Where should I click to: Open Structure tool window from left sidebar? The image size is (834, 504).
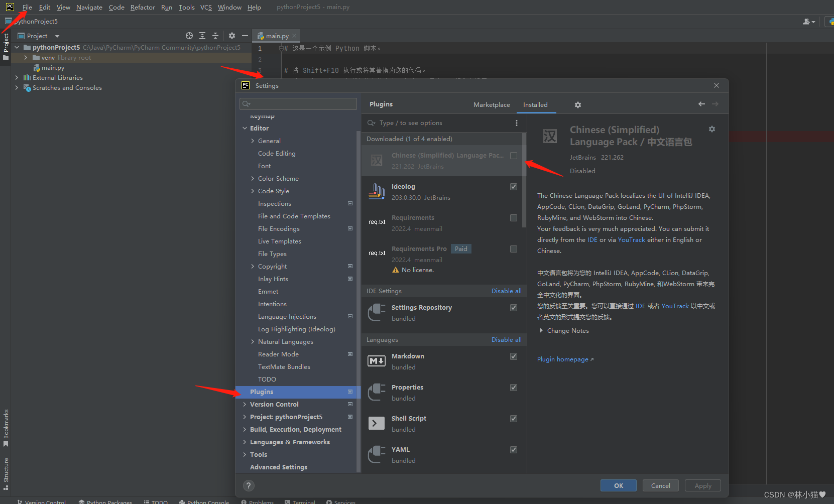click(x=6, y=473)
